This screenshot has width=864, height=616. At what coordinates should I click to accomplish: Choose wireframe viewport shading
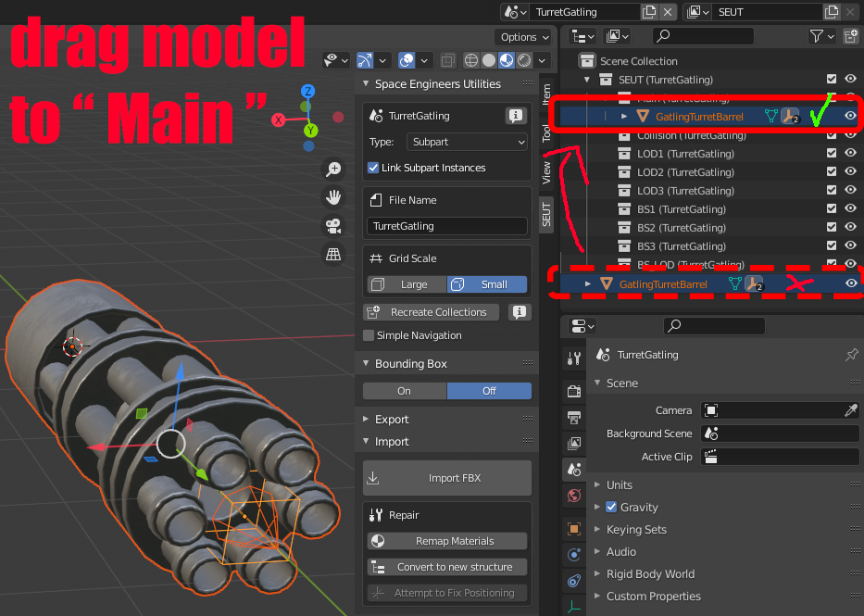[471, 60]
